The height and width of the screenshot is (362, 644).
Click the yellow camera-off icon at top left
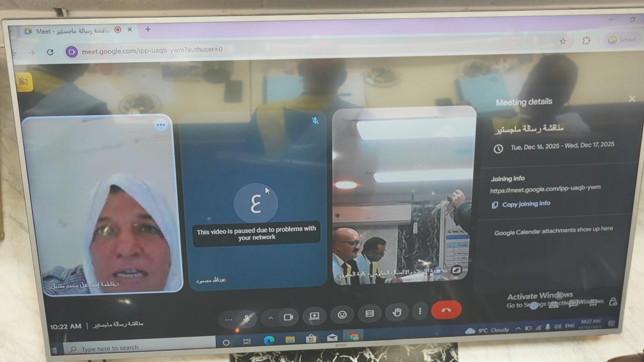pyautogui.click(x=23, y=81)
